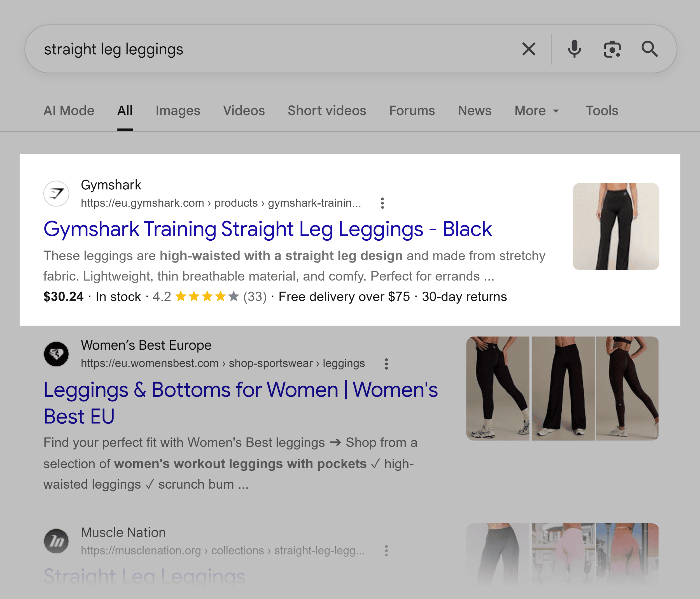Viewport: 700px width, 599px height.
Task: Open the Short videos tab
Action: [x=327, y=111]
